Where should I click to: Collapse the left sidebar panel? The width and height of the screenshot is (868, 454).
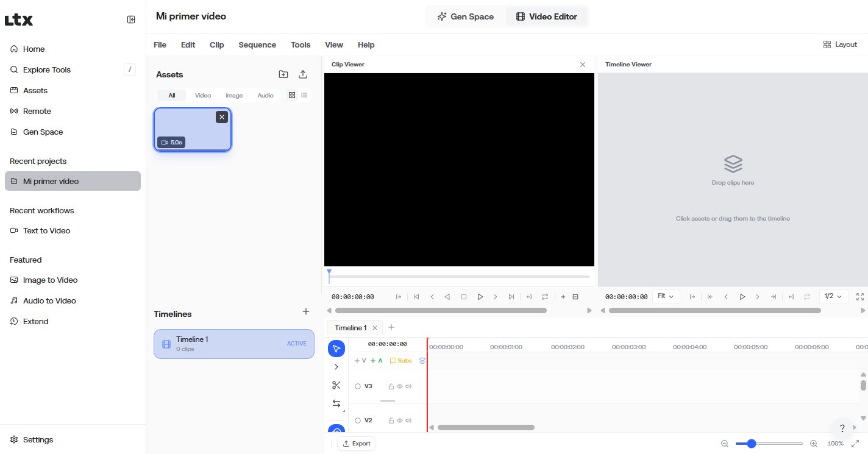click(131, 20)
